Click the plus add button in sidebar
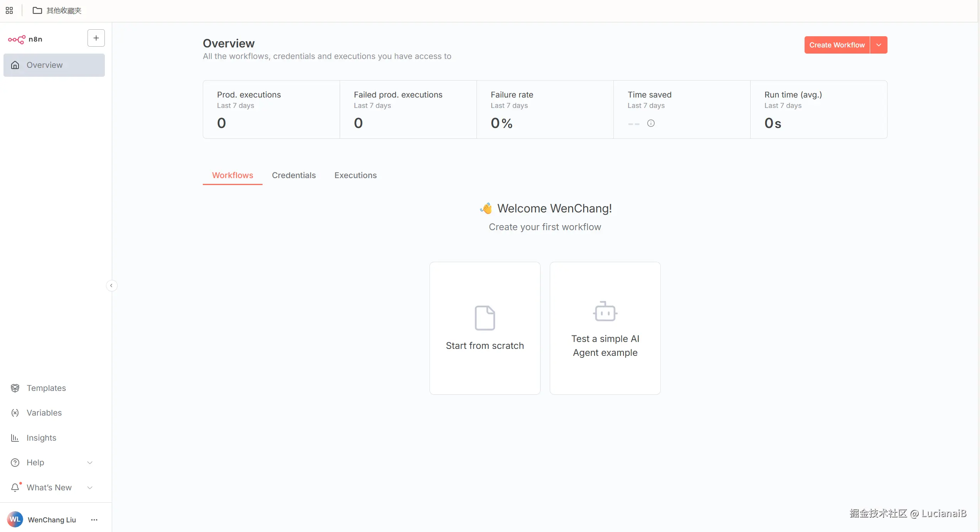Viewport: 980px width, 532px height. [x=96, y=38]
